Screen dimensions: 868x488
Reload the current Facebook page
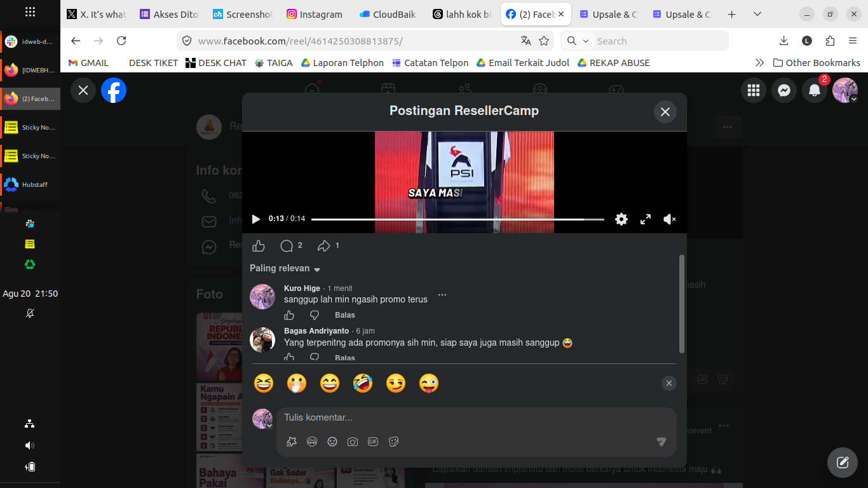click(x=121, y=41)
